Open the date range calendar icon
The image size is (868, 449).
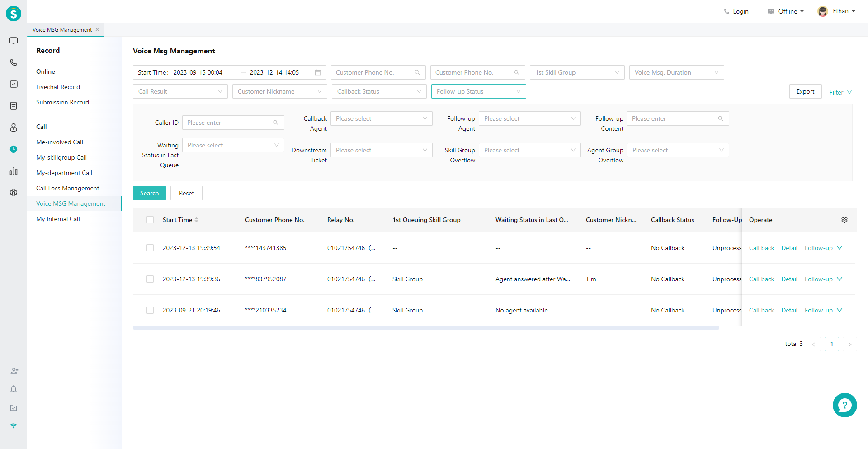[x=318, y=72]
